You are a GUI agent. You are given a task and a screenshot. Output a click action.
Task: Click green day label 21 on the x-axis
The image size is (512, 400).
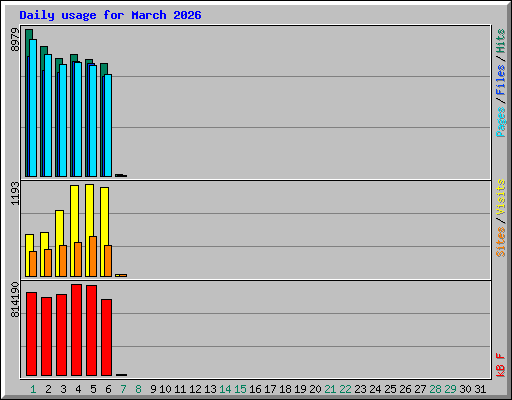(330, 389)
